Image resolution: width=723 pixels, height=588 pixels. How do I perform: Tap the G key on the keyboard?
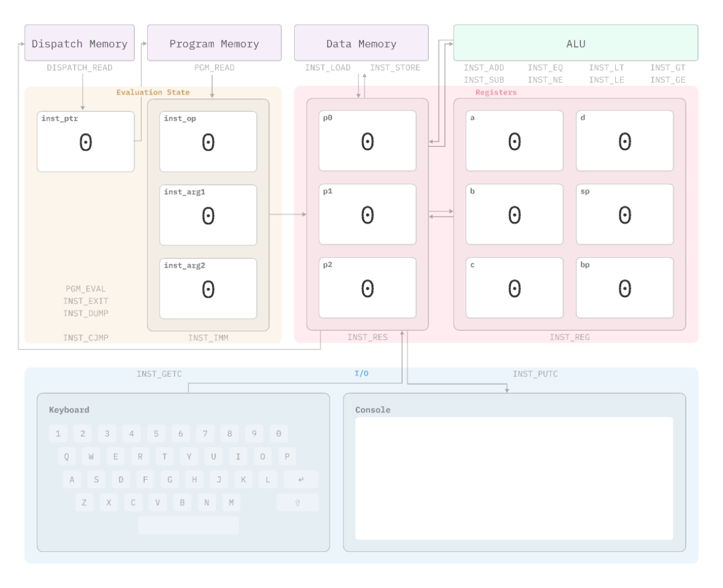coord(170,480)
